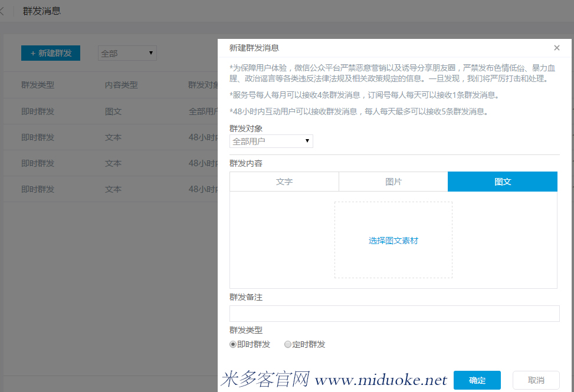
Task: Select the 定时群发 radio button
Action: (288, 344)
